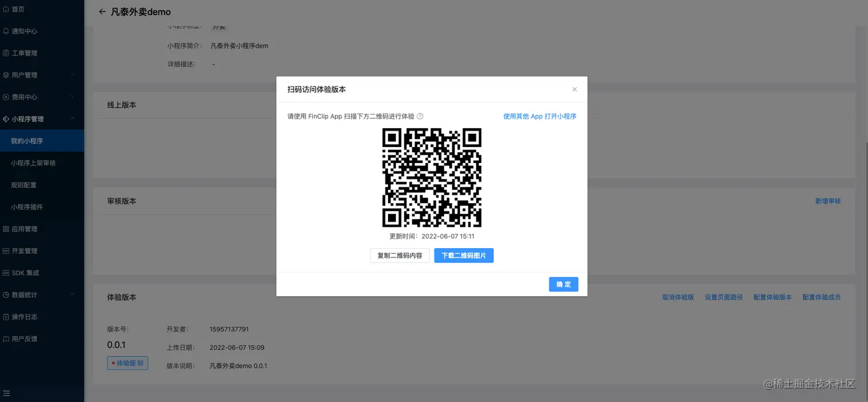The height and width of the screenshot is (402, 868).
Task: Confirm the dialog with 确 定
Action: (563, 284)
